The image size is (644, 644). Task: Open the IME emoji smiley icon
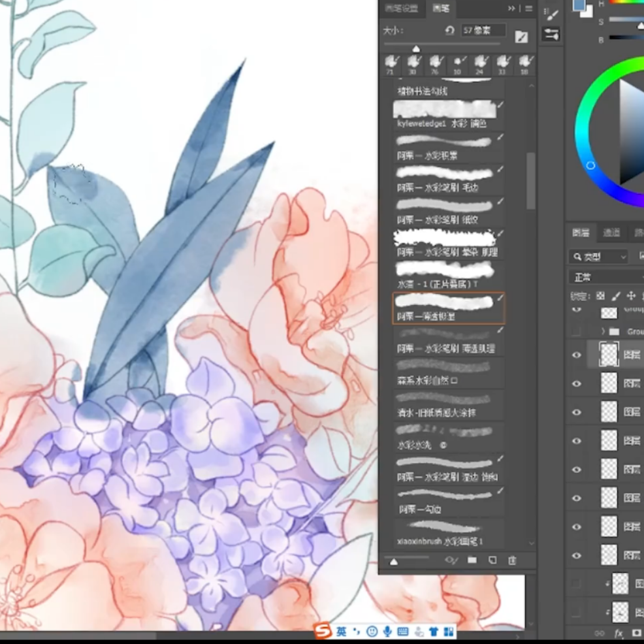pos(372,632)
